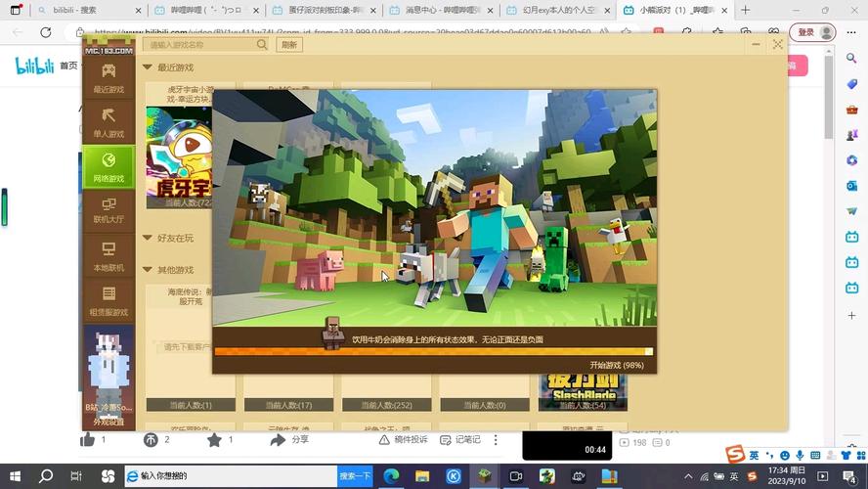Viewport: 868px width, 489px height.
Task: Open the browser settings and more menu
Action: 851,32
